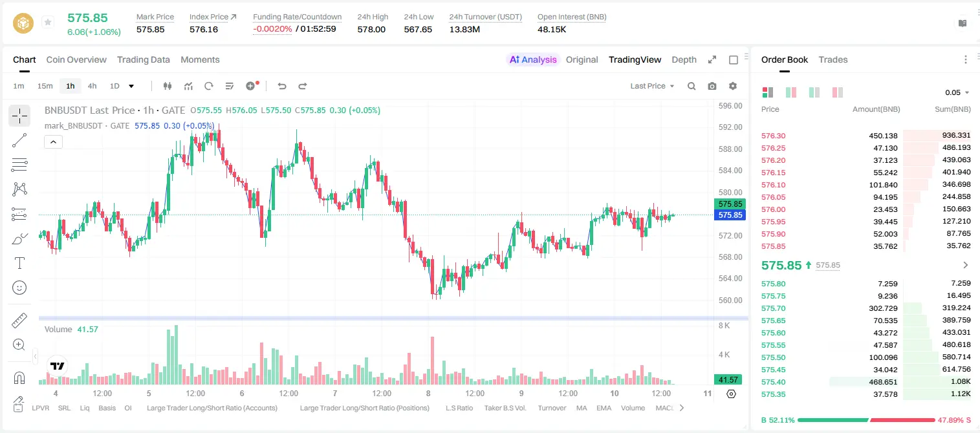
Task: Open the emoji sticker tool
Action: [19, 288]
